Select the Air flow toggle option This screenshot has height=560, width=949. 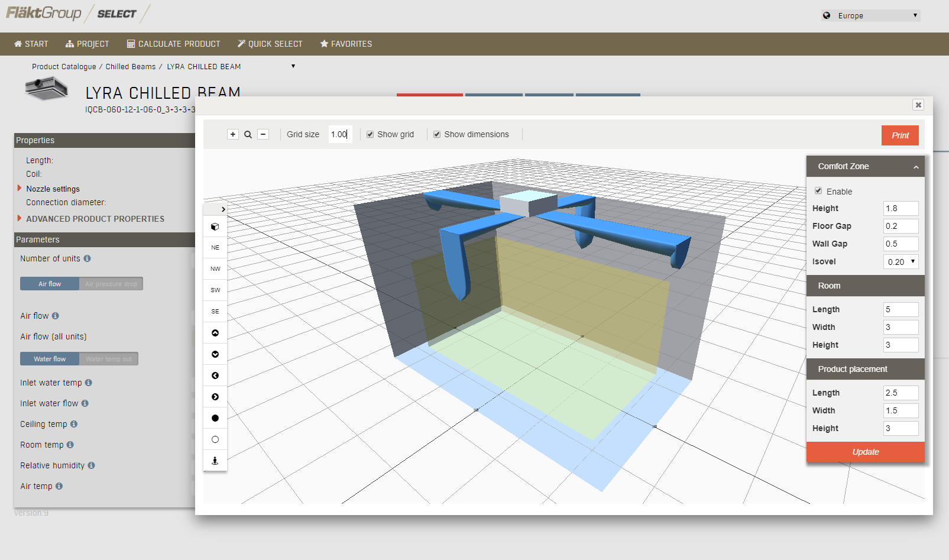pos(50,284)
